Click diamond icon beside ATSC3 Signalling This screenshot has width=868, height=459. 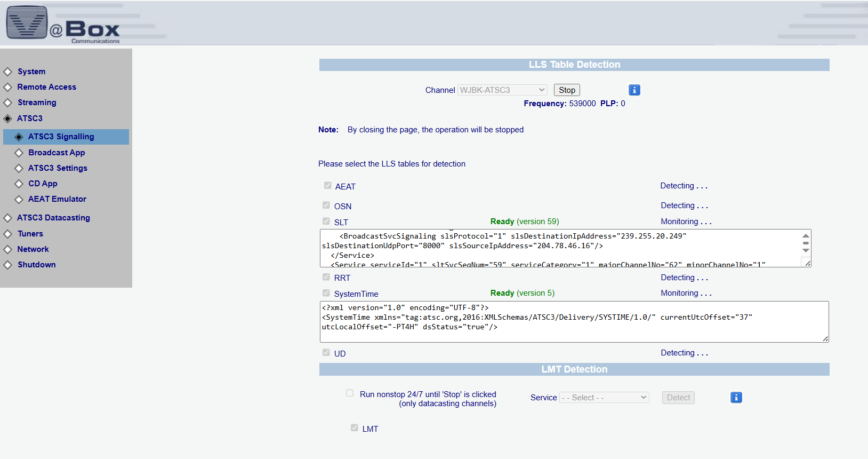tap(19, 137)
